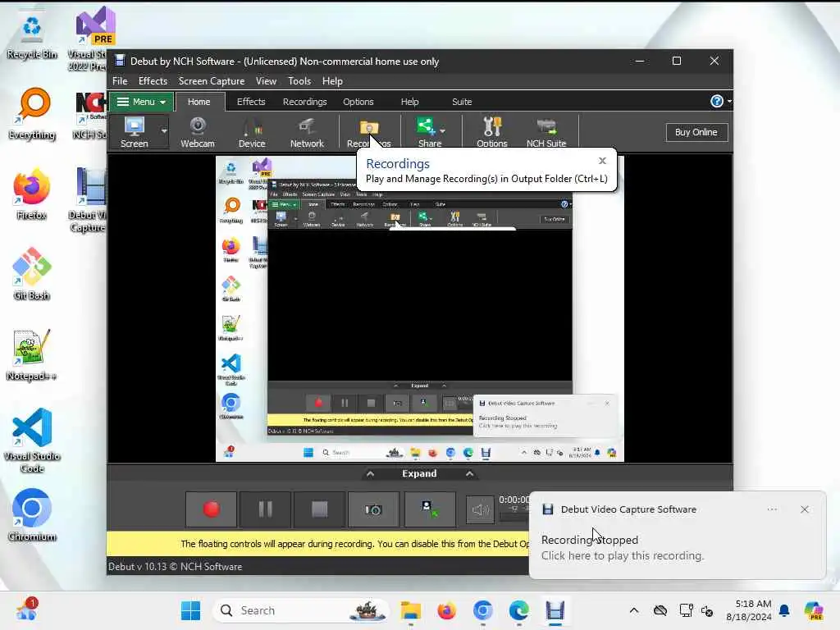Click the Stop recording button
Image resolution: width=840 pixels, height=630 pixels.
tap(319, 509)
